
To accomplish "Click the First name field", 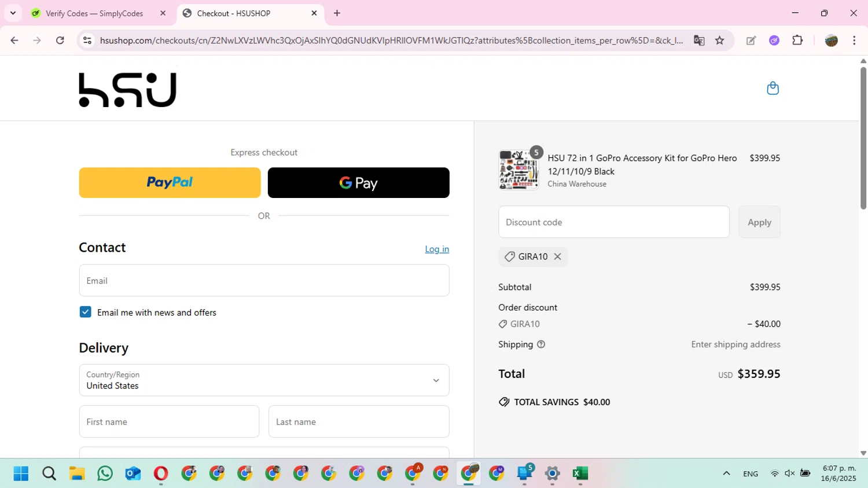I will (169, 422).
